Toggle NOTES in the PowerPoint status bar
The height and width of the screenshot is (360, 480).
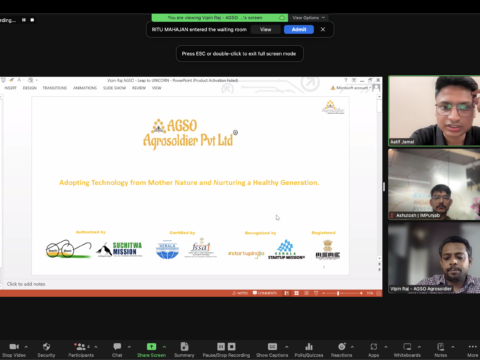click(240, 293)
